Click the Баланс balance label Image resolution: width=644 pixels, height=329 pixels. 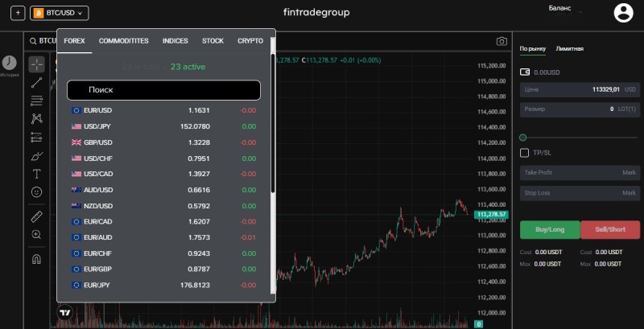[x=559, y=8]
